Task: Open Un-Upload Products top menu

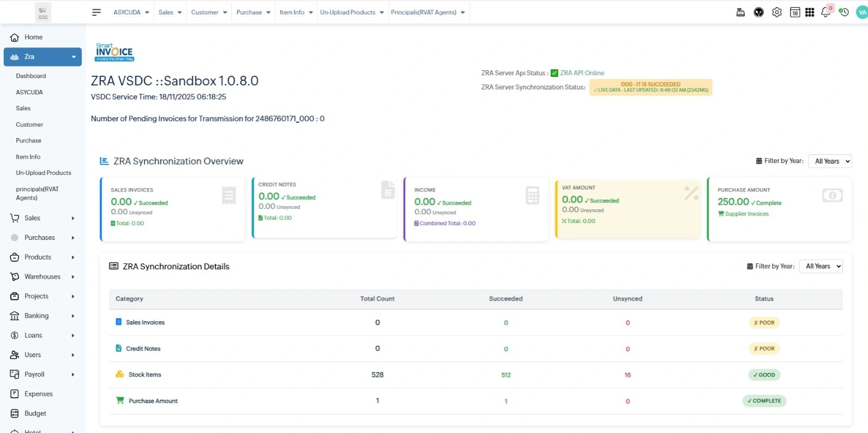Action: click(x=351, y=12)
